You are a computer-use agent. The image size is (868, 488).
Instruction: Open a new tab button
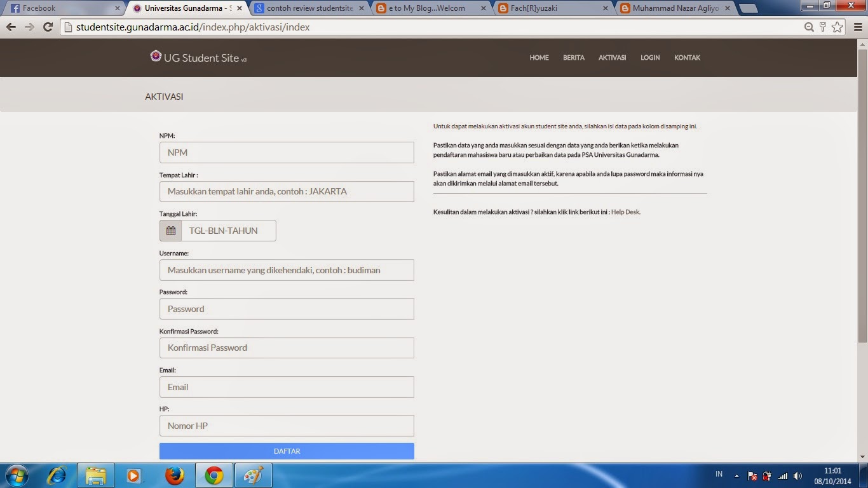coord(749,8)
